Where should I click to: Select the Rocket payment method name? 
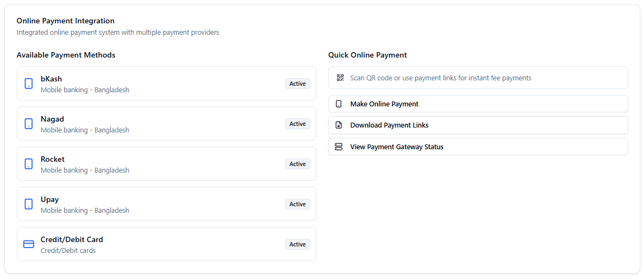pos(53,159)
